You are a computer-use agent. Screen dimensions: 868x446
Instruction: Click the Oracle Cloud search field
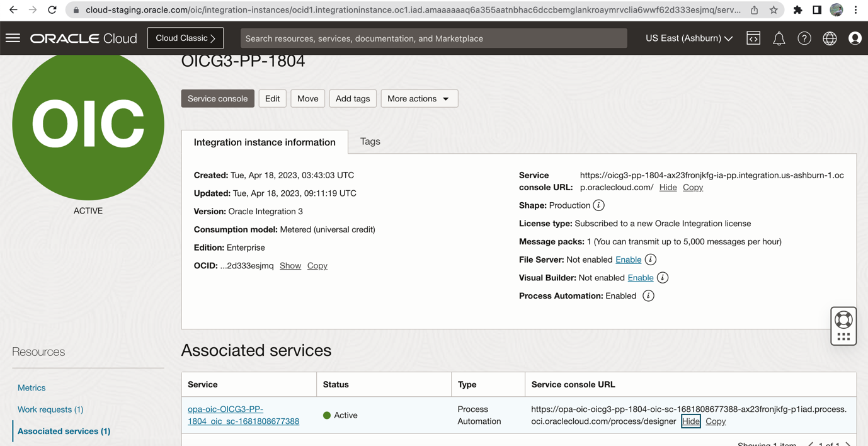pyautogui.click(x=433, y=38)
